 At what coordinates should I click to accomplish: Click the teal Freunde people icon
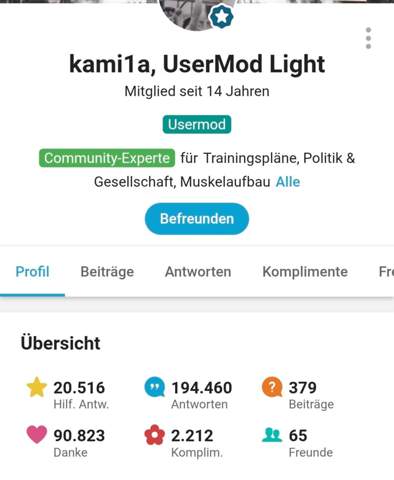coord(272,435)
